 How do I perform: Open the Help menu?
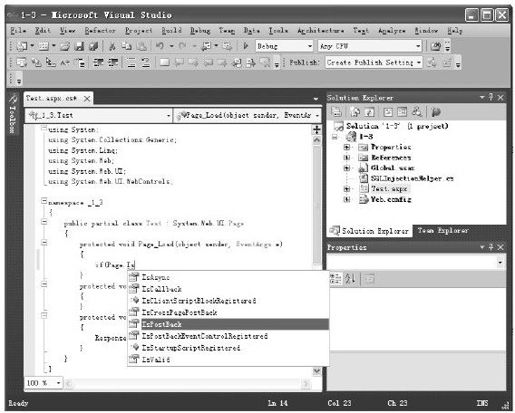coord(455,31)
